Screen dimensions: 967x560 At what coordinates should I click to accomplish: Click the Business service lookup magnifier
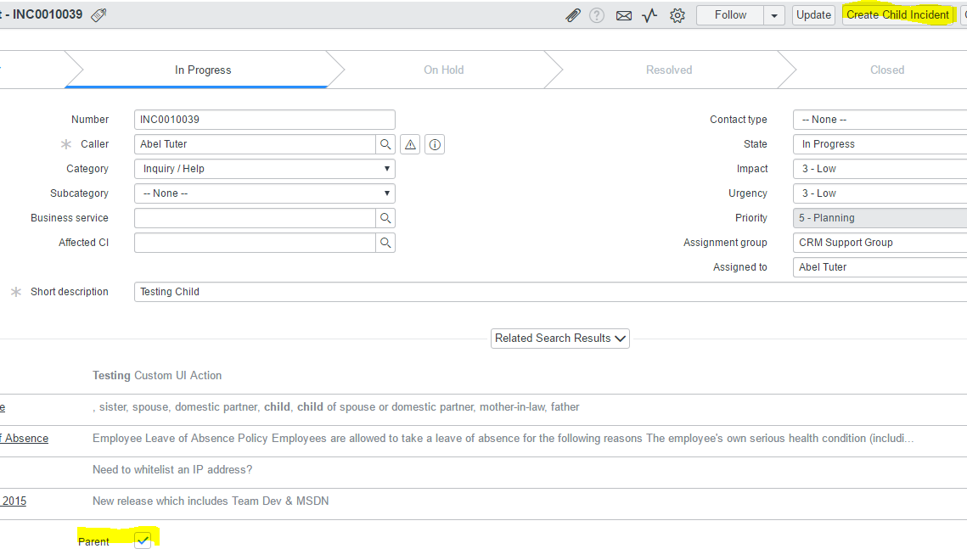point(385,218)
